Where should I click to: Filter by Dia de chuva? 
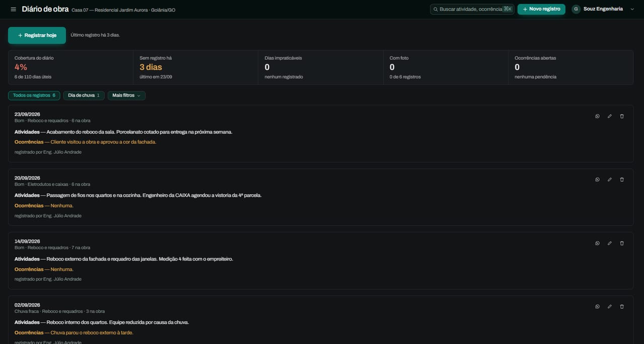point(84,96)
